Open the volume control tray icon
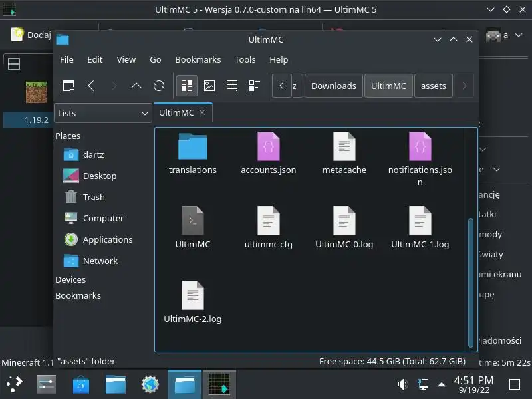Viewport: 532px width, 399px height. pos(402,384)
